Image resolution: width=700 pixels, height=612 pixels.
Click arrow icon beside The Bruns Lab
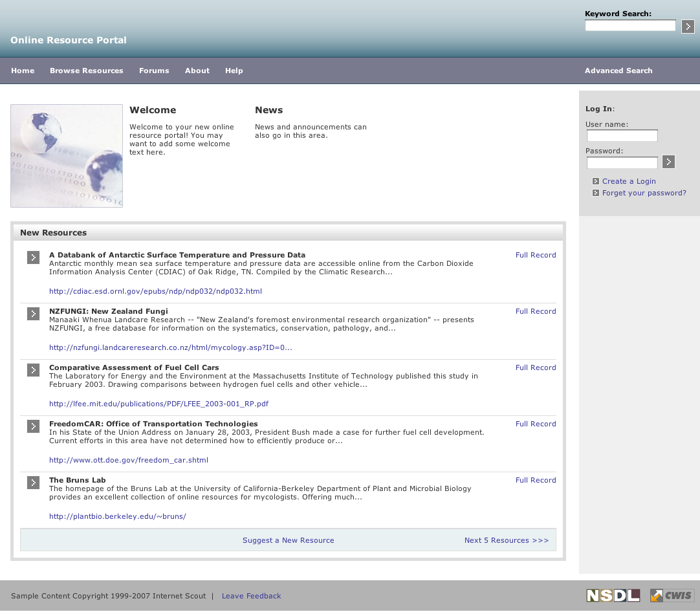tap(33, 483)
